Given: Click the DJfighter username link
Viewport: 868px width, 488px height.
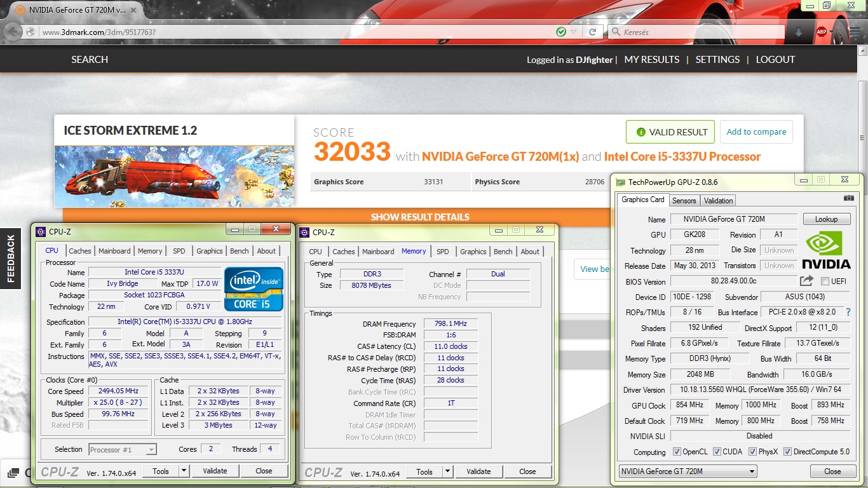Looking at the screenshot, I should (x=594, y=60).
